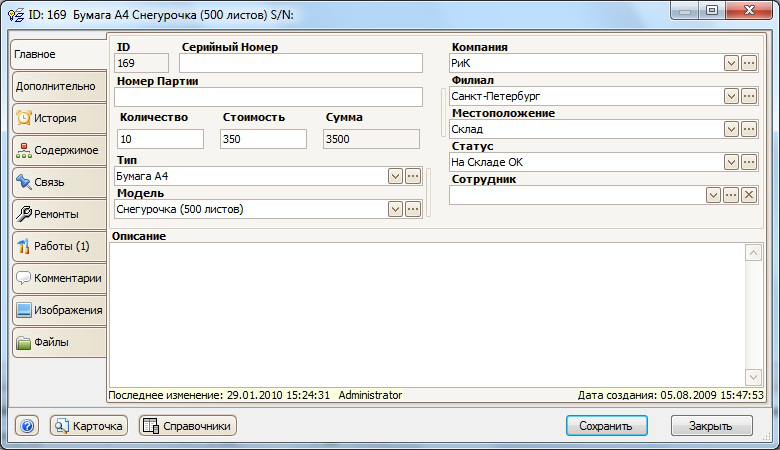Click the Описание scrollbar down arrow

click(x=753, y=377)
